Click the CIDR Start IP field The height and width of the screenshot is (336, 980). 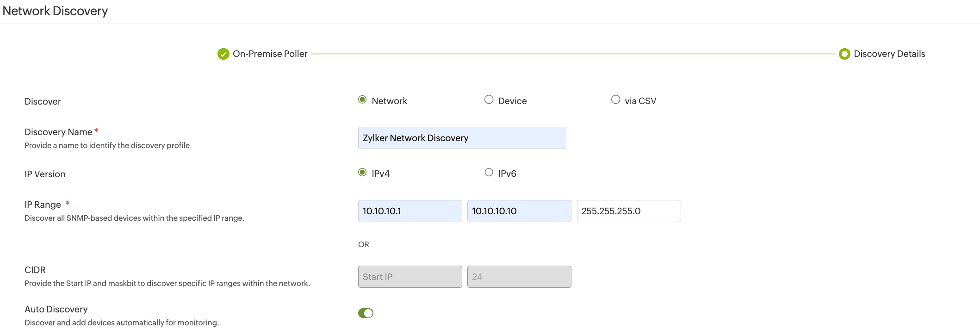[409, 277]
